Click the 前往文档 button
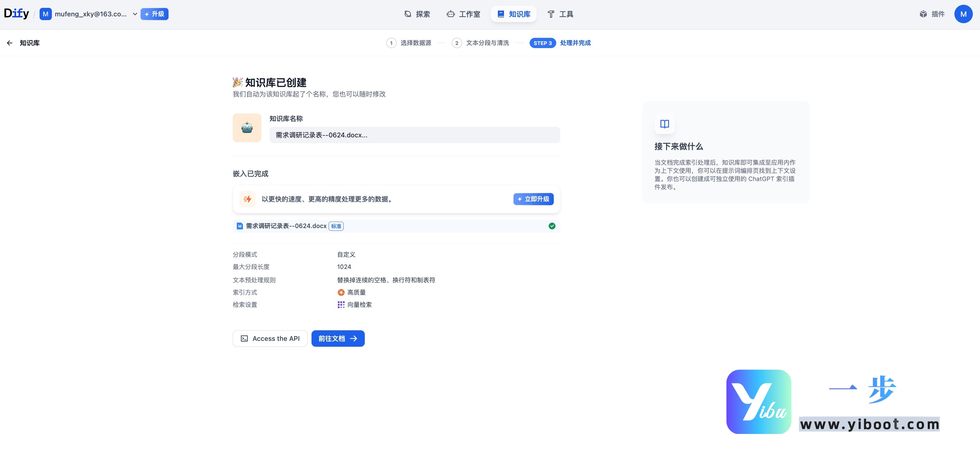 click(338, 338)
